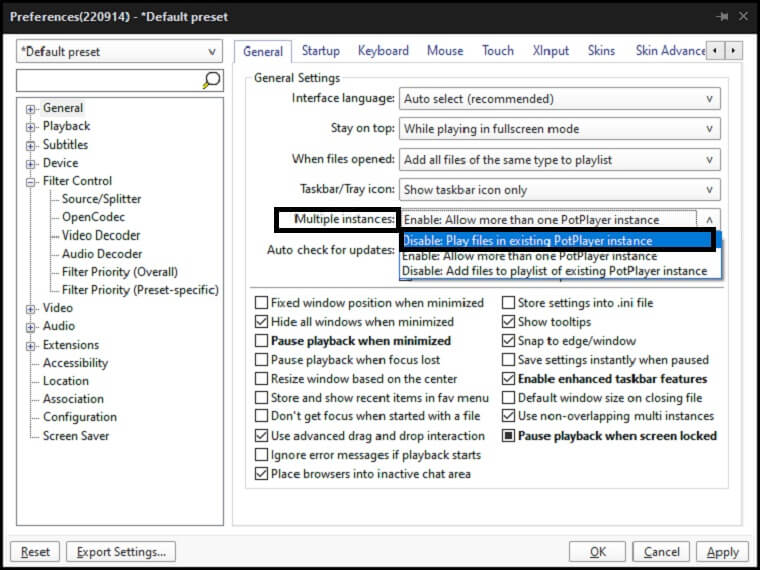Expand the General tree node

coord(30,109)
